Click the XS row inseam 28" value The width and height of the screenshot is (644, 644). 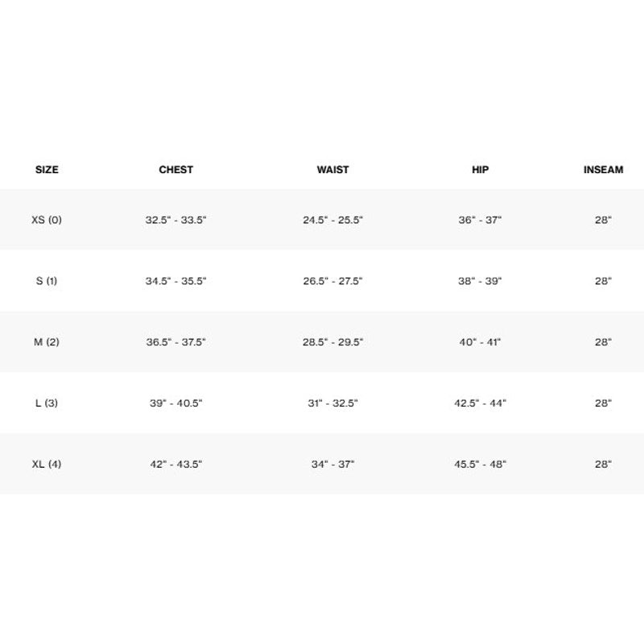click(x=603, y=220)
